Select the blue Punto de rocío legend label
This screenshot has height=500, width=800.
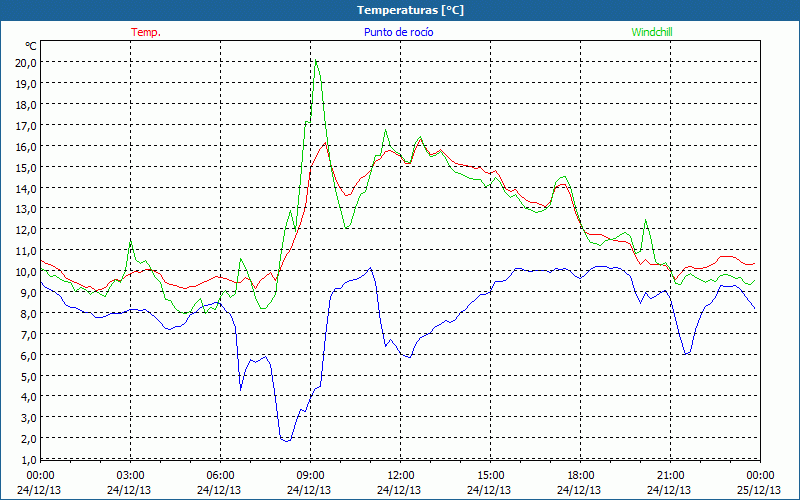(x=398, y=32)
